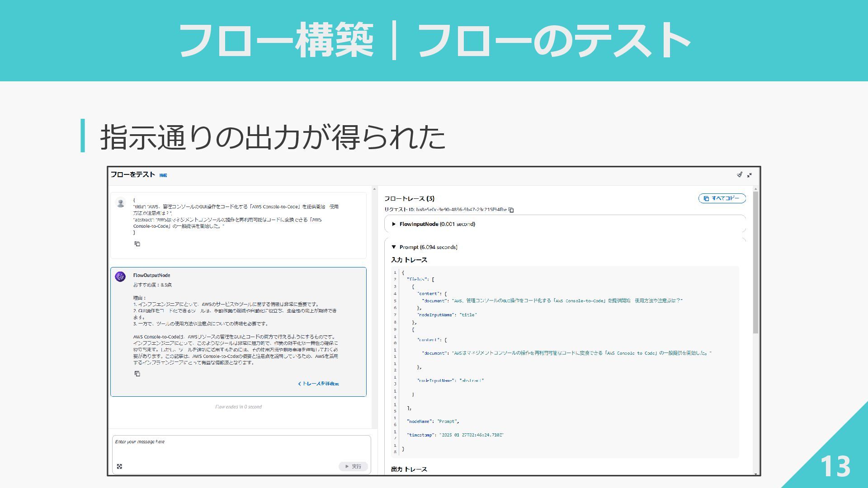The width and height of the screenshot is (868, 488).
Task: Click the clear conversation broom icon
Action: coord(740,174)
